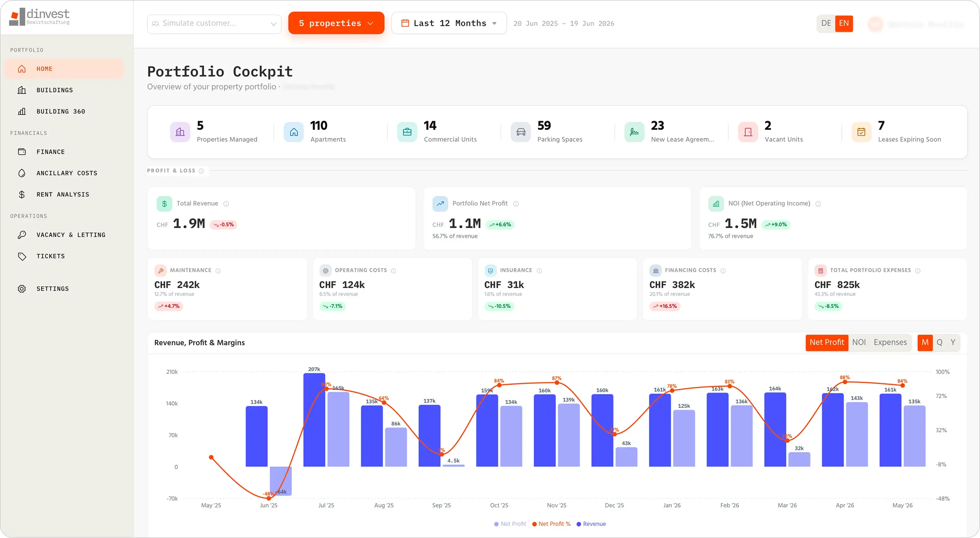Click the New Lease Agreements signature icon
The height and width of the screenshot is (538, 980).
pos(634,132)
